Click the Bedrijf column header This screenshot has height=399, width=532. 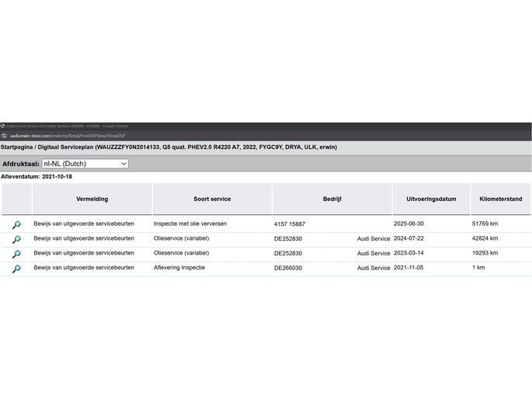332,199
